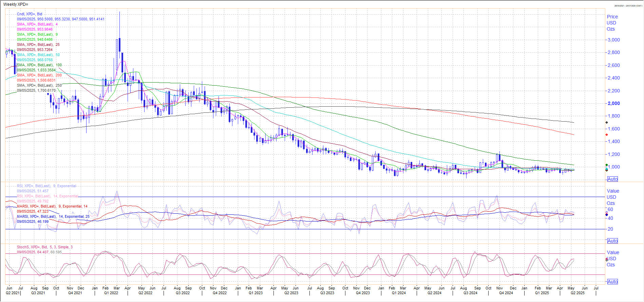Click SMA value '09/05/2025, 953.7264'
This screenshot has width=644, height=302.
tap(35, 50)
